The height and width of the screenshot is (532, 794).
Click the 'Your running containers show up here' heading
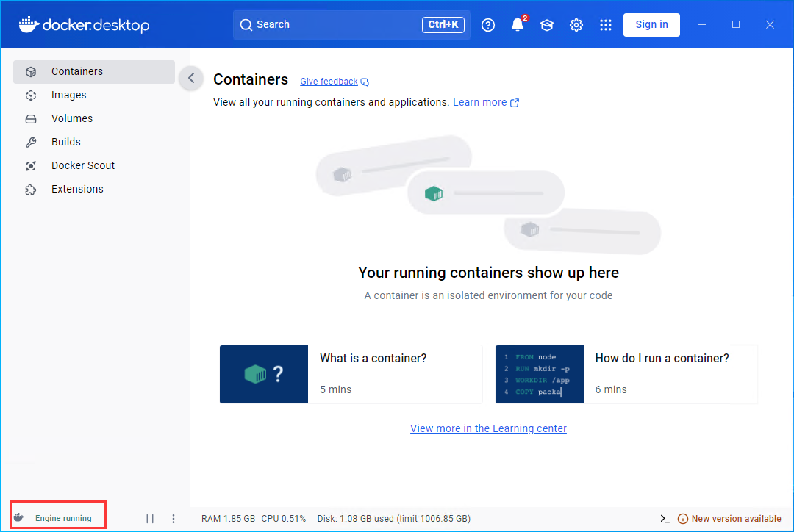[488, 273]
